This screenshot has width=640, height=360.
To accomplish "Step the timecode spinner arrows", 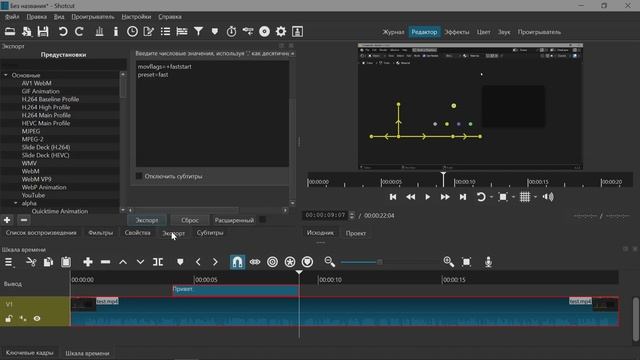I will tap(352, 215).
